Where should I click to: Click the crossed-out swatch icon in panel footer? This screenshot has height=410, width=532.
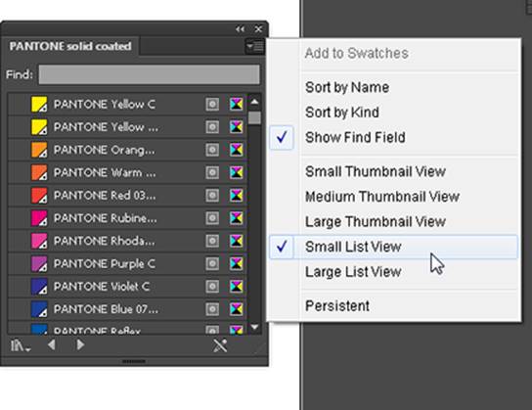tap(220, 345)
